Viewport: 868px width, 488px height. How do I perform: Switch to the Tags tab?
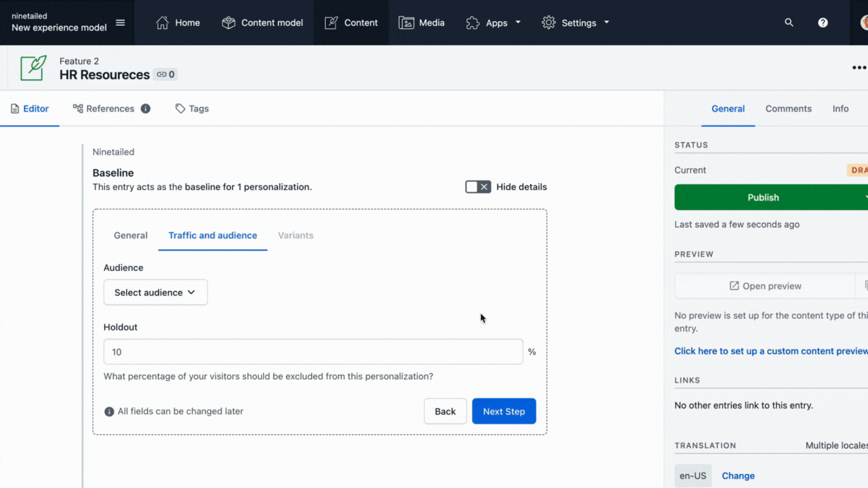point(192,108)
